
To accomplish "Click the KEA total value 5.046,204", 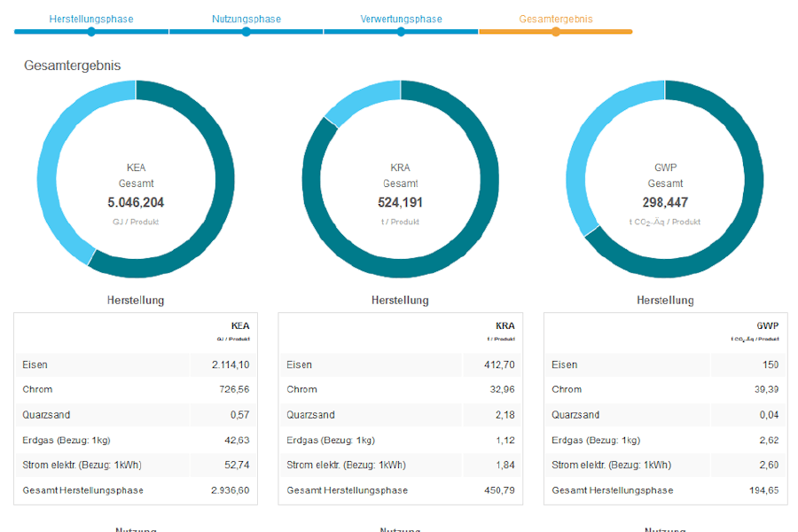I will [136, 202].
